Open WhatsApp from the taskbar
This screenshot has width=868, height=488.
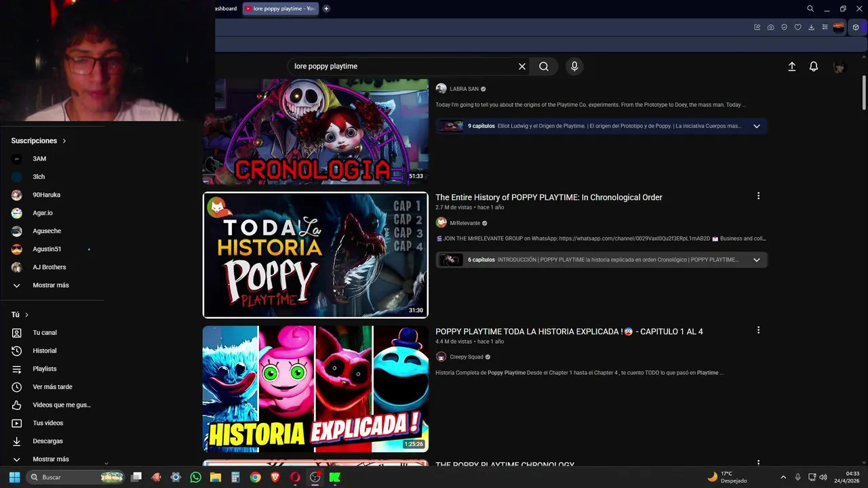196,477
